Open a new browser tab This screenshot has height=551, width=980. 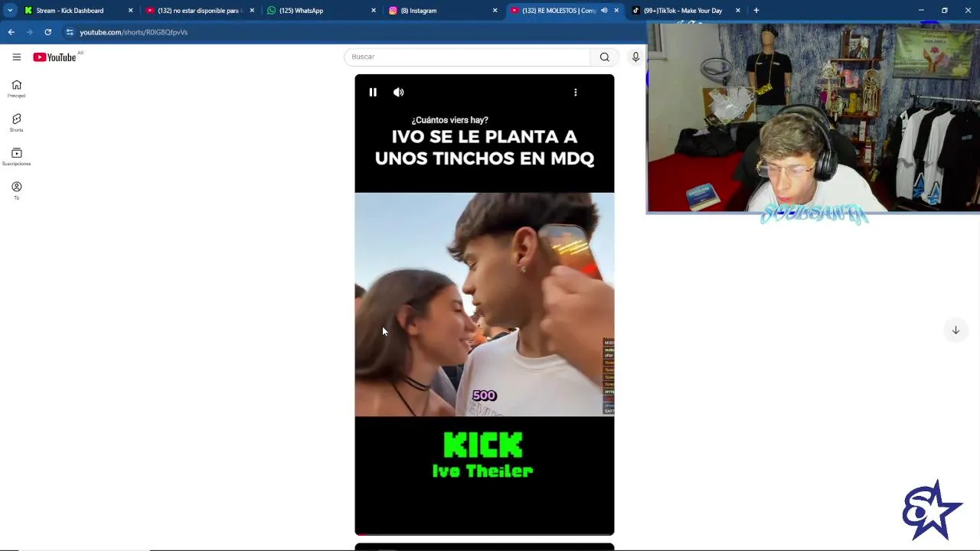(756, 11)
